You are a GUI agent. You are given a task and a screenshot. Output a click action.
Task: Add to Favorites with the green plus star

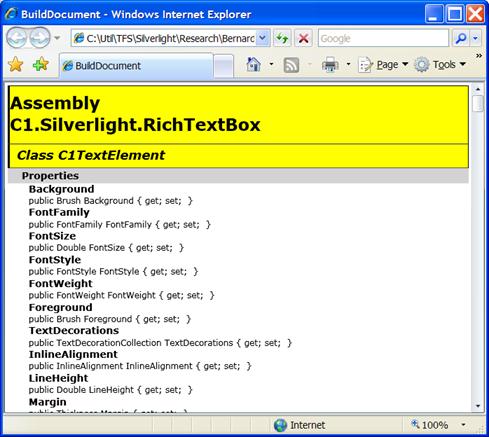click(x=41, y=65)
